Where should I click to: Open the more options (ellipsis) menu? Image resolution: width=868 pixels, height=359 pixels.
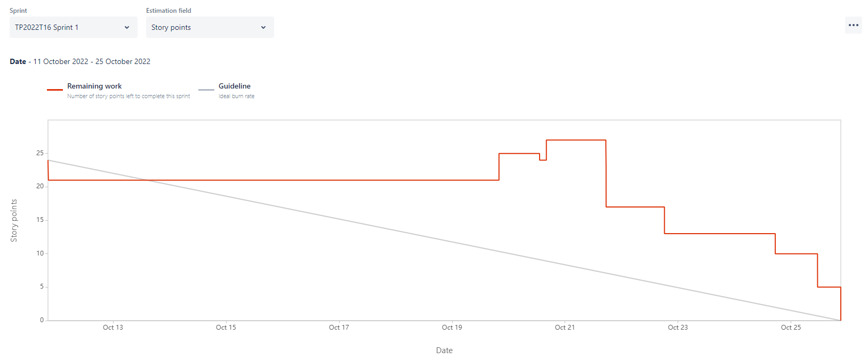click(x=853, y=25)
